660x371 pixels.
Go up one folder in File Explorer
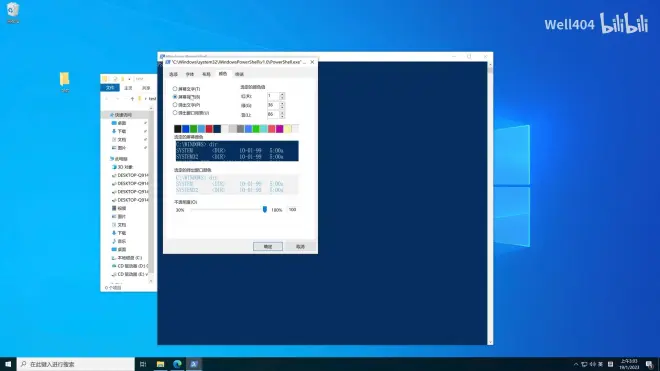132,99
